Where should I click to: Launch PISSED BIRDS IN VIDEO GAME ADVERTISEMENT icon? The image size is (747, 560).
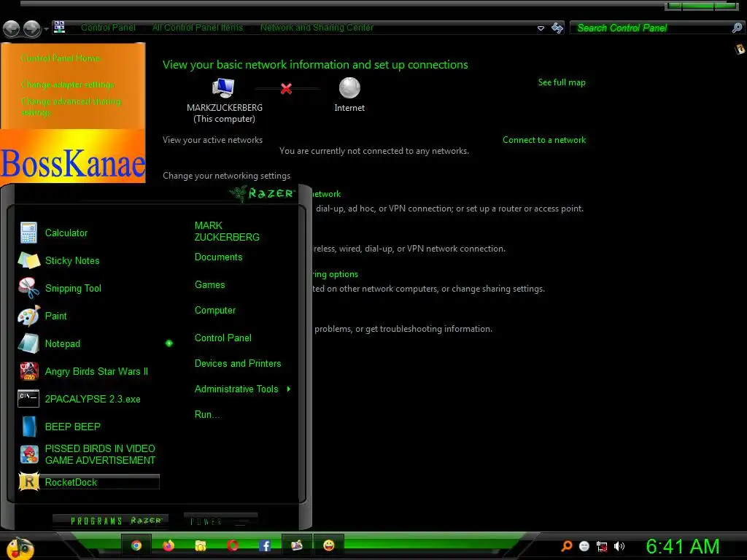pos(28,454)
